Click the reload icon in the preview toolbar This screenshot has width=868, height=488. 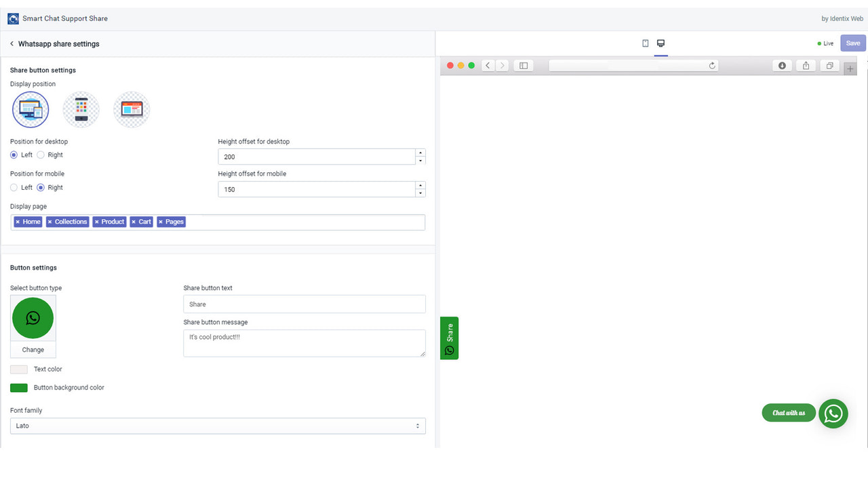[x=711, y=65]
